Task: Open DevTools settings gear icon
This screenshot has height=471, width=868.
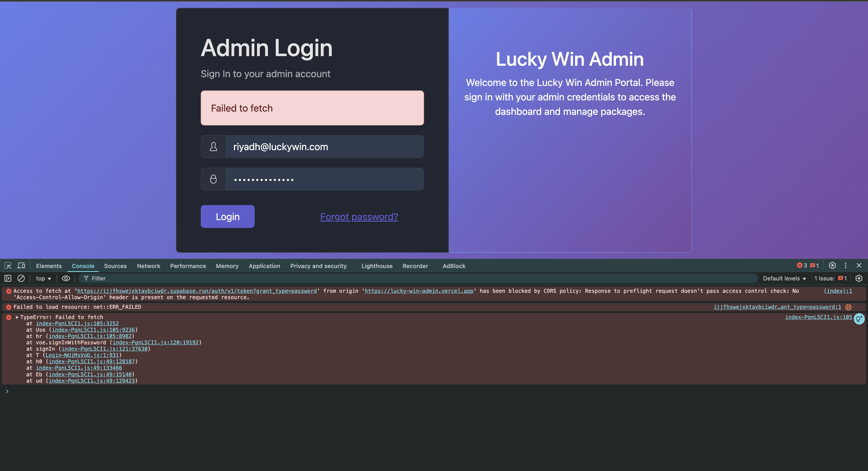Action: (832, 266)
